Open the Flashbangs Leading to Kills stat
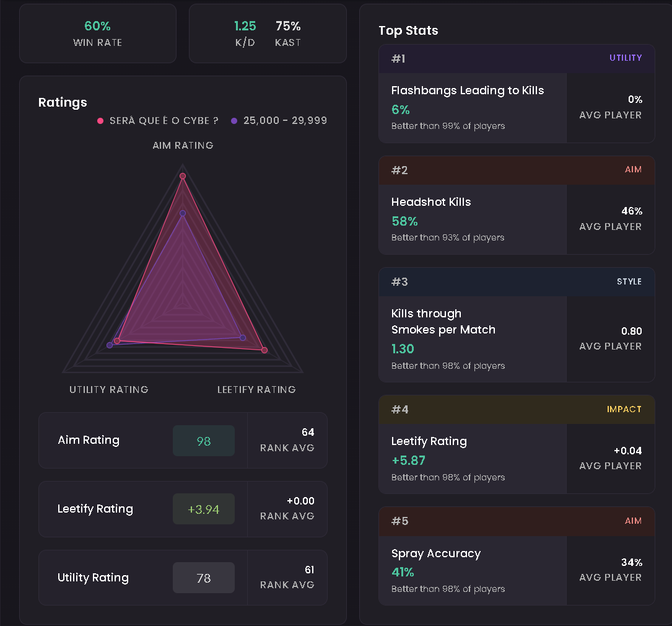672x626 pixels. (517, 94)
